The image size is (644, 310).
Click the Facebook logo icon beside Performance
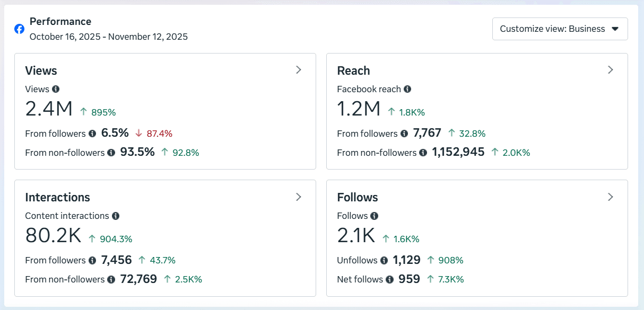pos(19,29)
